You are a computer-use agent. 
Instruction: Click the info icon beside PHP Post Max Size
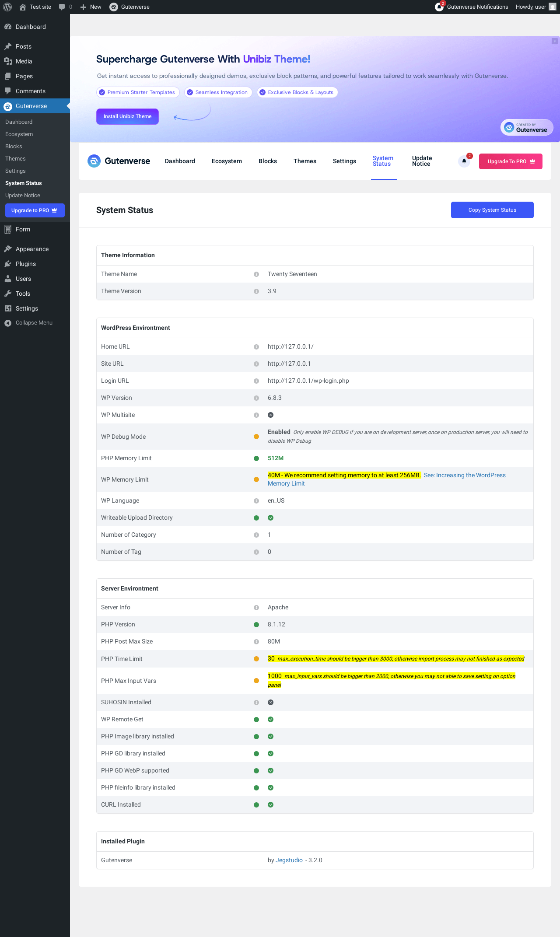(256, 642)
